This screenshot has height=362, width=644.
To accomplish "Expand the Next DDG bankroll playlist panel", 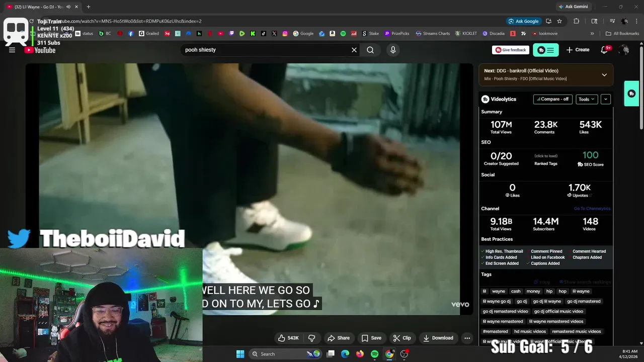I will 604,74.
